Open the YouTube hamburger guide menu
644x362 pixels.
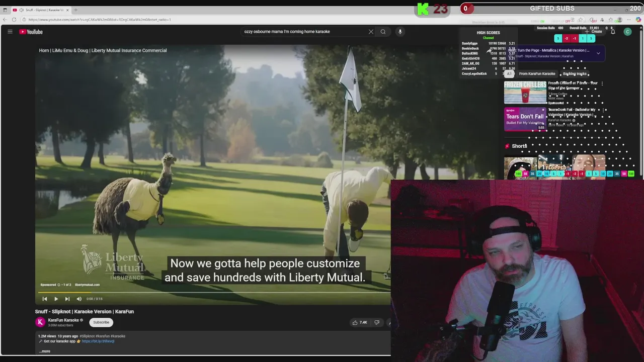click(10, 32)
